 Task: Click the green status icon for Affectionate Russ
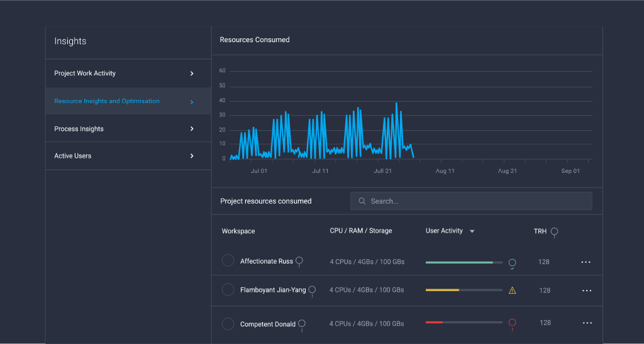(x=512, y=263)
